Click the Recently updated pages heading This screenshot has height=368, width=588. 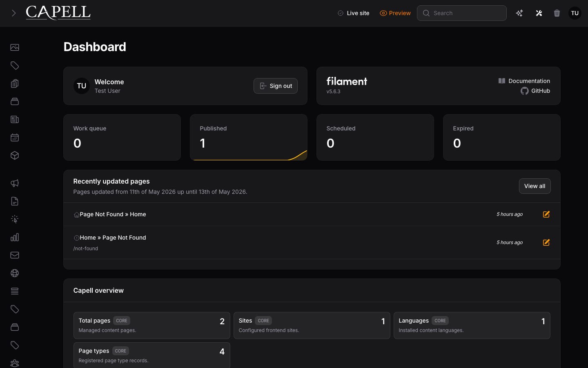tap(111, 181)
